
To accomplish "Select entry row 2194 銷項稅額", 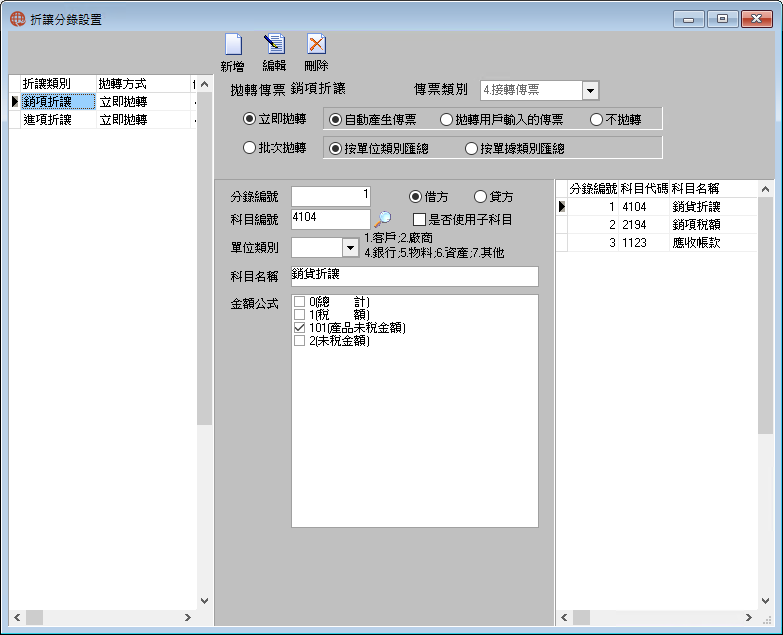I will 657,225.
